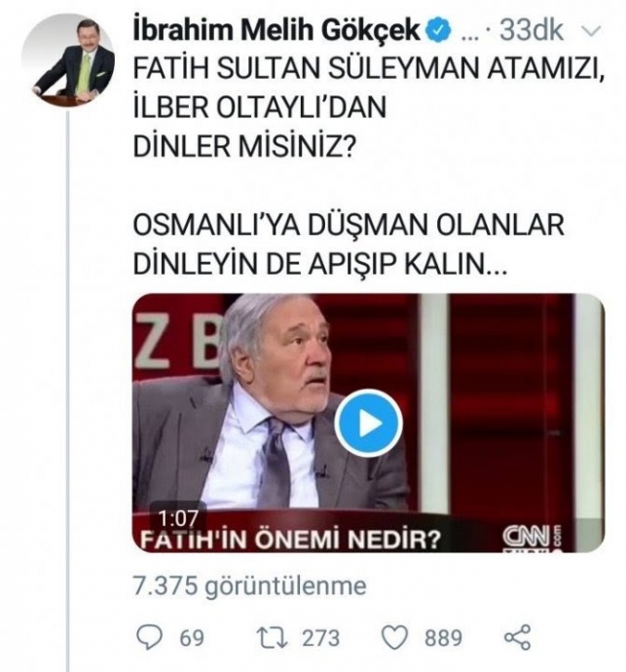The width and height of the screenshot is (626, 672).
Task: Open the share icon menu
Action: [x=518, y=637]
